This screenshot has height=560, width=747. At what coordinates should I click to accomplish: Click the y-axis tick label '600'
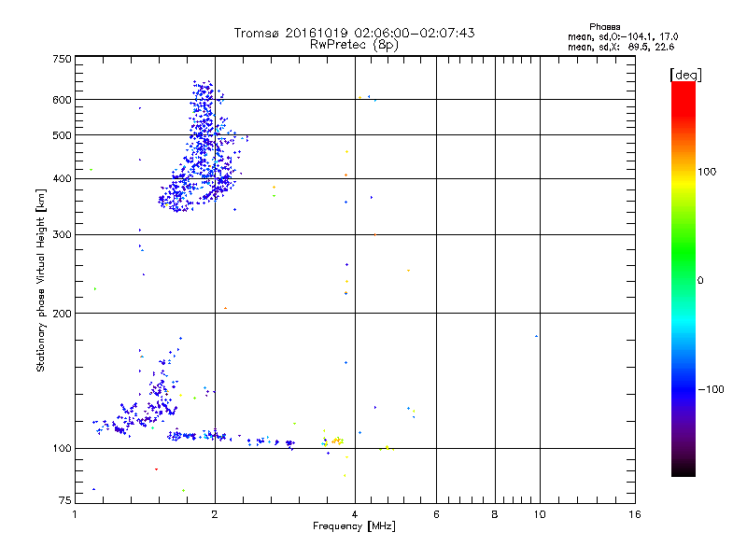(62, 100)
